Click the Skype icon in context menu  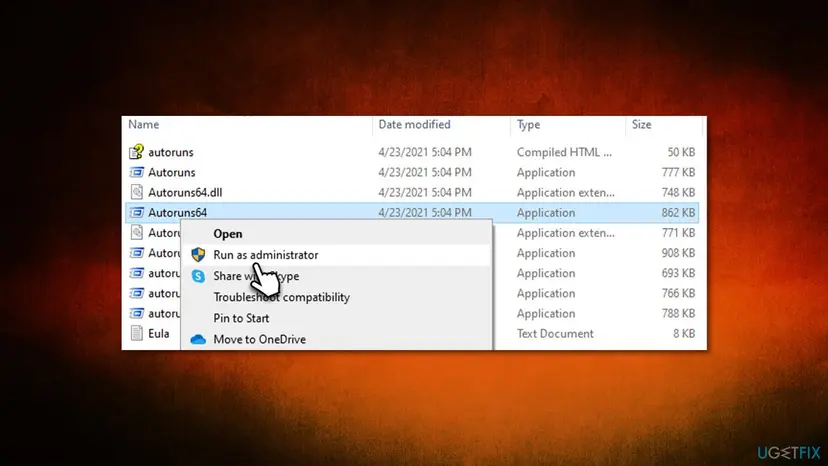tap(198, 276)
